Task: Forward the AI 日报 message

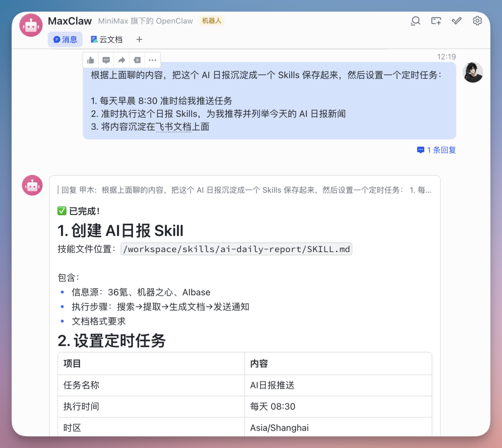Action: [x=121, y=60]
